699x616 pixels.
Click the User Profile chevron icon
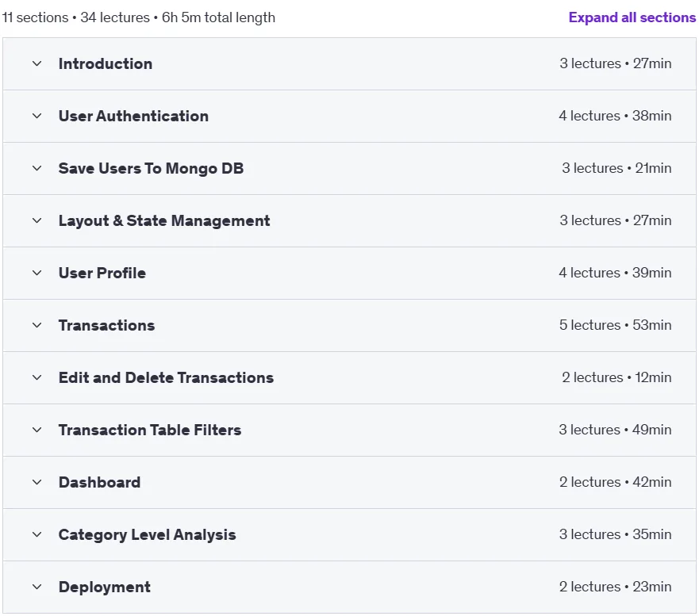(37, 273)
